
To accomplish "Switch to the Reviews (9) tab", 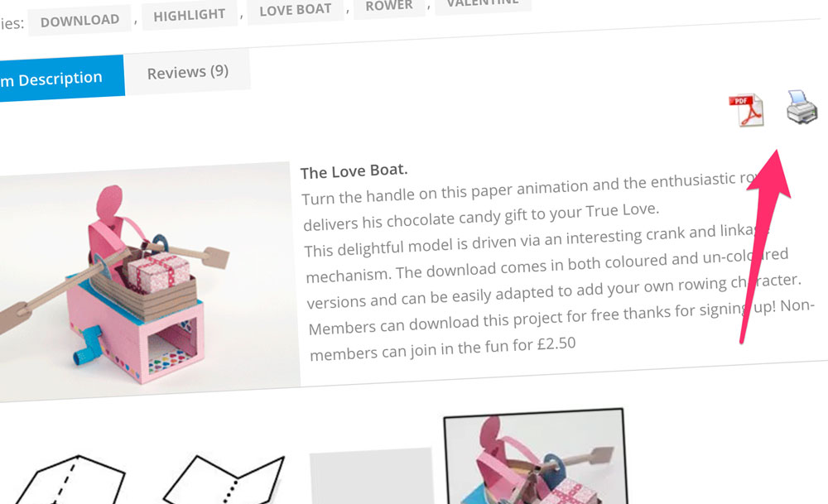I will coord(187,72).
